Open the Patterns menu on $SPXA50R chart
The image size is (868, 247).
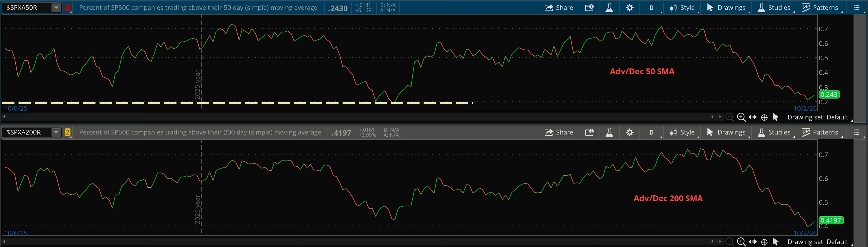point(820,8)
